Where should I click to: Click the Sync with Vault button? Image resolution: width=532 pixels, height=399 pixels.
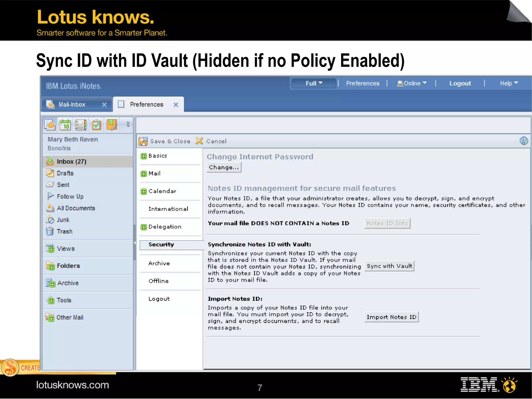(x=389, y=266)
